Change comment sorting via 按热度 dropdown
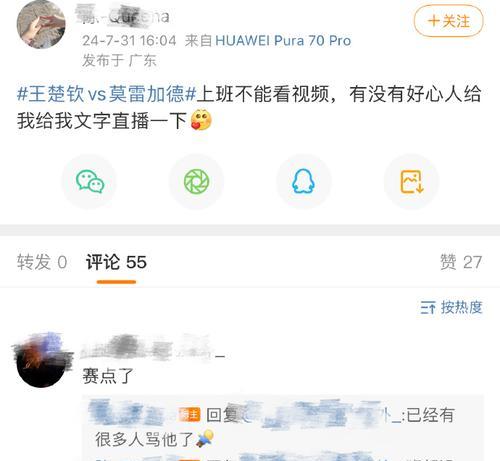The height and width of the screenshot is (461, 500). (x=452, y=307)
